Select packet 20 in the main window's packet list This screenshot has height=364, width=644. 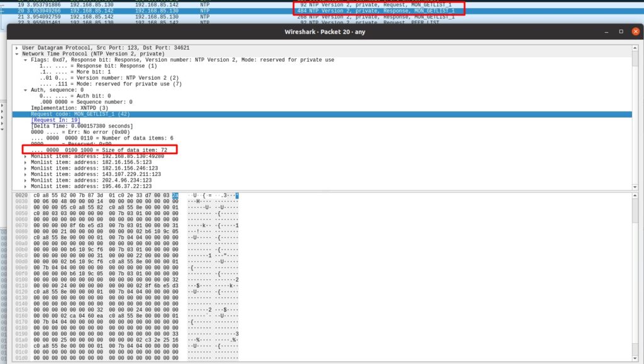[322, 11]
